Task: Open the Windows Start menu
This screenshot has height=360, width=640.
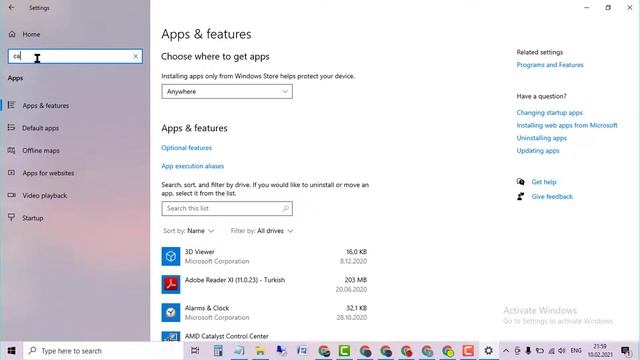Action: click(11, 351)
